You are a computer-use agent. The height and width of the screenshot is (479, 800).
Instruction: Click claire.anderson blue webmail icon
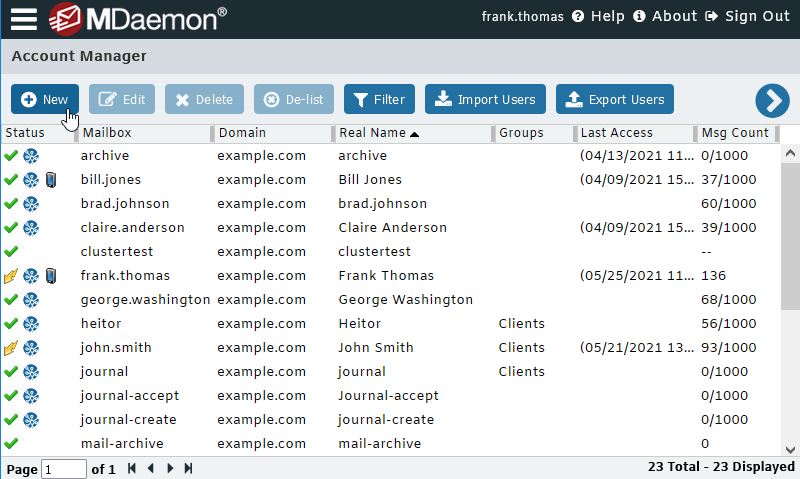pos(31,228)
